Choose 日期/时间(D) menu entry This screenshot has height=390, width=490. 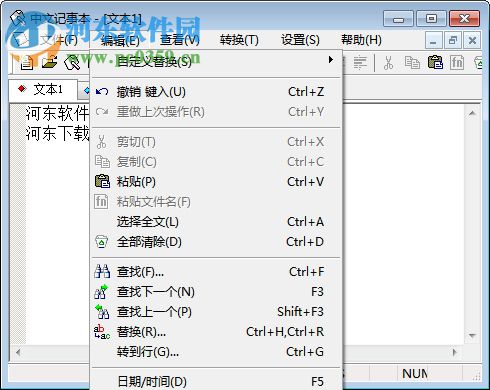[216, 381]
